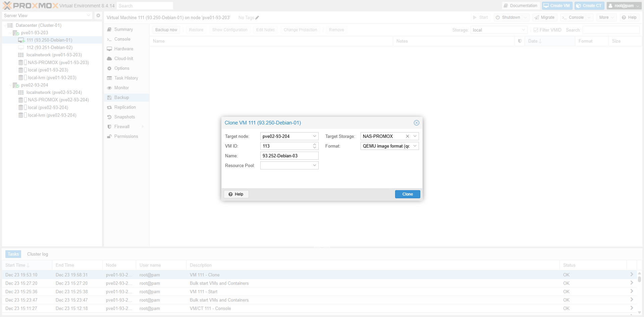The width and height of the screenshot is (644, 317).
Task: Expand the Target node dropdown
Action: [314, 136]
